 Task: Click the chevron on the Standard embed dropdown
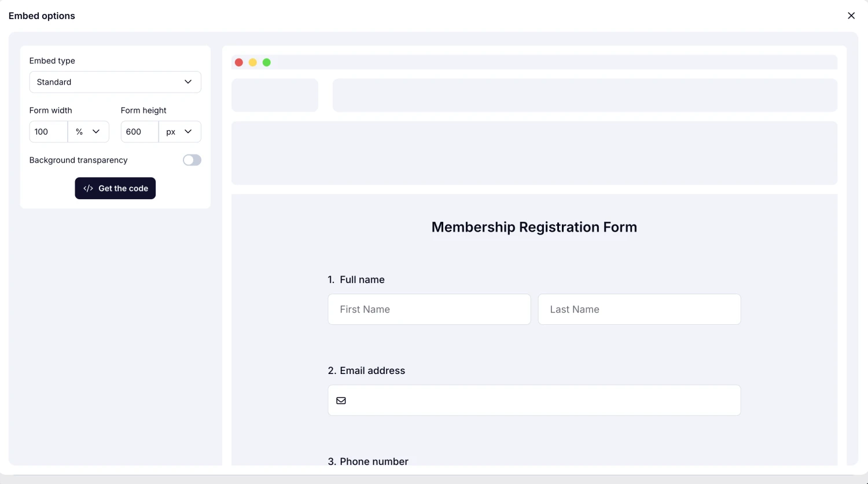click(187, 82)
